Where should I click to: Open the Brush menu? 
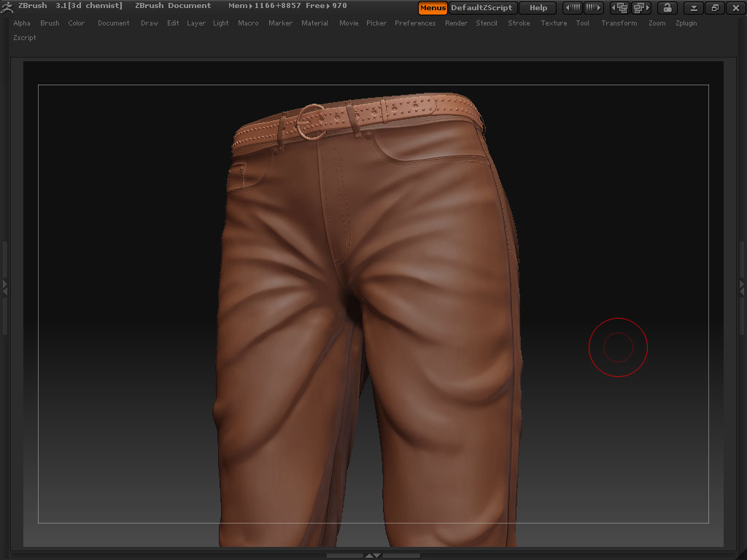point(50,23)
